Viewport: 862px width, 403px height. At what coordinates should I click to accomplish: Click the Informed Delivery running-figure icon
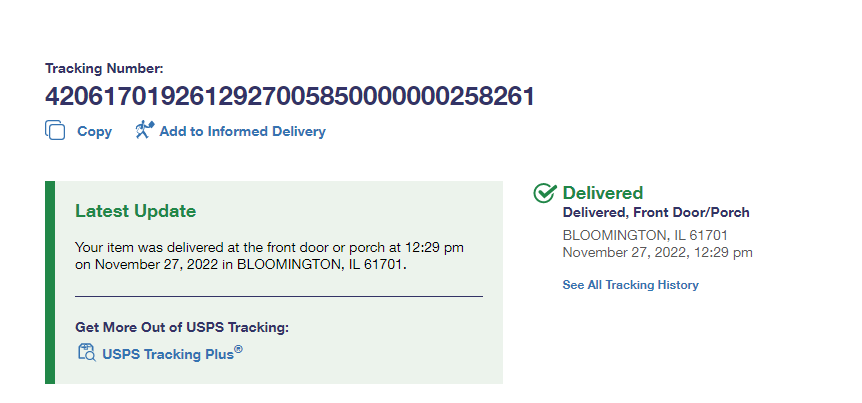point(144,130)
